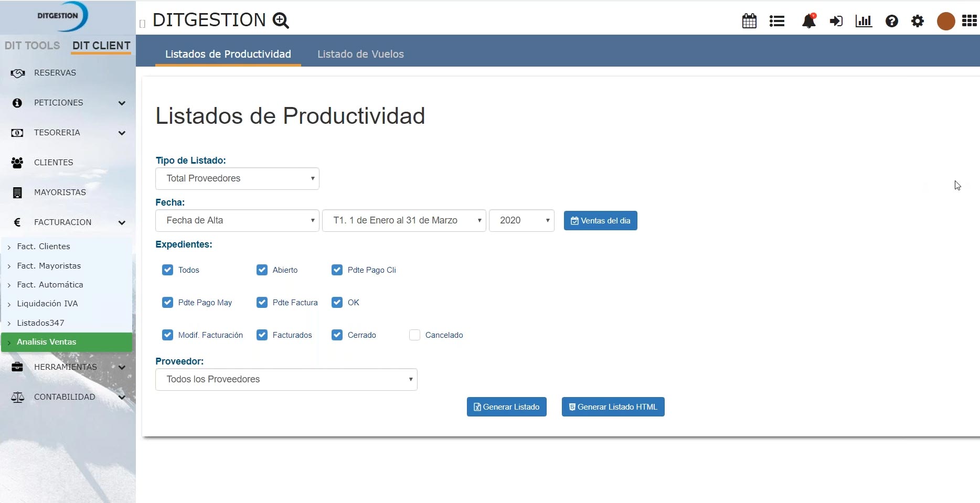
Task: Click the list view icon in header
Action: (776, 21)
